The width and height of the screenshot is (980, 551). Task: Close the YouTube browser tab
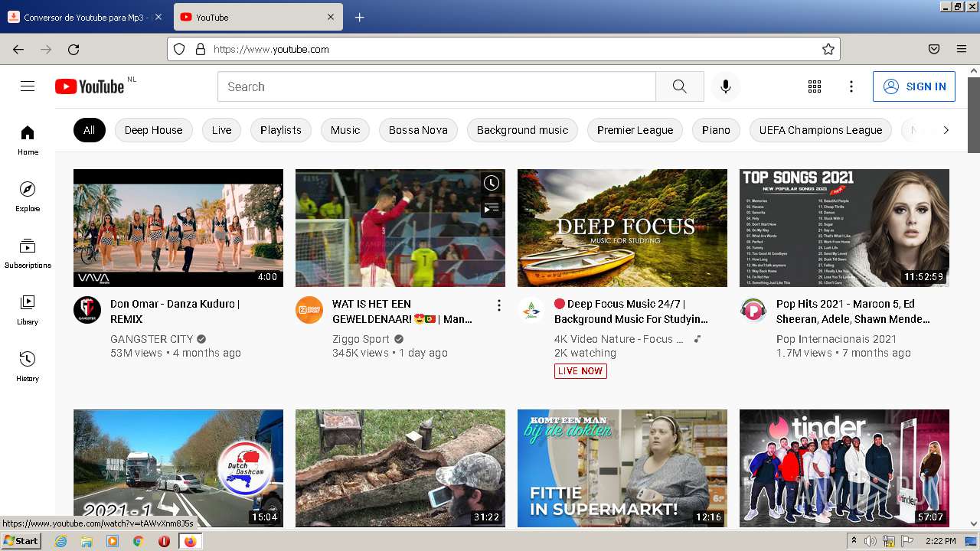pyautogui.click(x=331, y=17)
